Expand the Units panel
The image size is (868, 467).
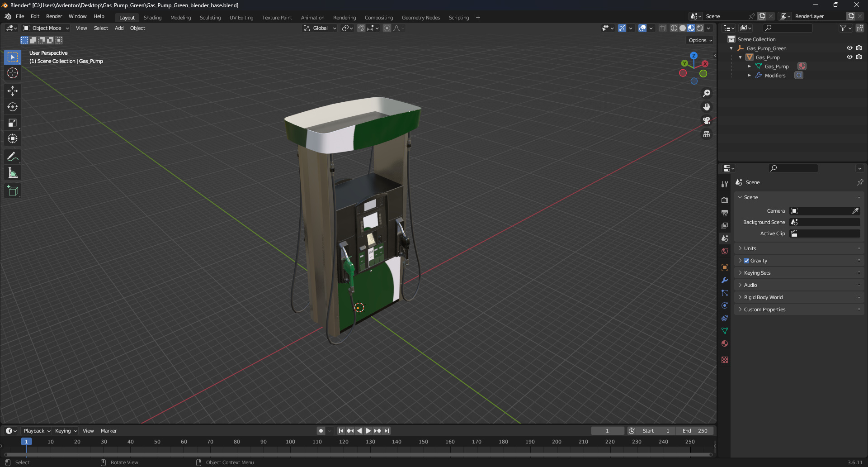(x=750, y=248)
